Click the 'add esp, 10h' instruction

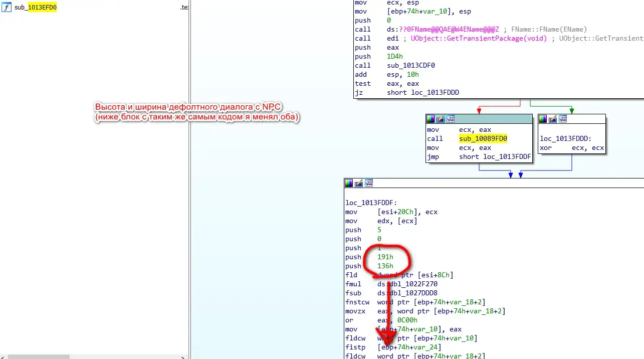coord(387,75)
